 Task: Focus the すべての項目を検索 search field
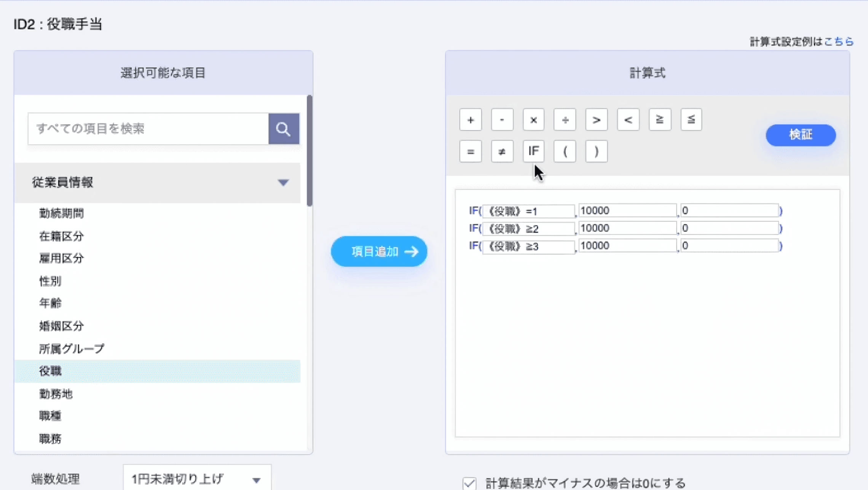(x=148, y=129)
